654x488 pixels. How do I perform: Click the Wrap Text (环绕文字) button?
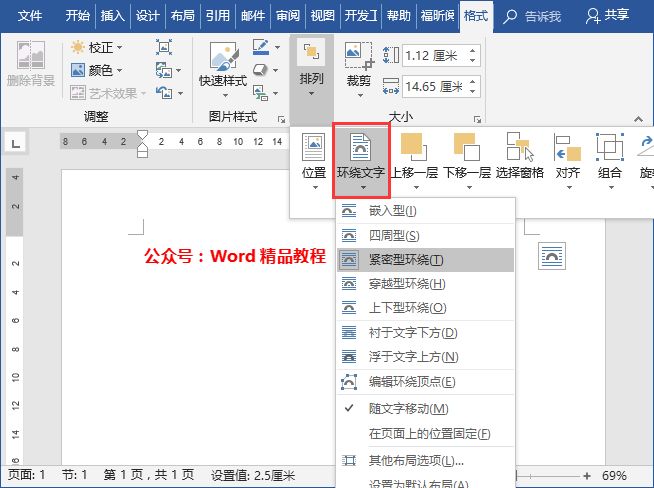(x=361, y=161)
